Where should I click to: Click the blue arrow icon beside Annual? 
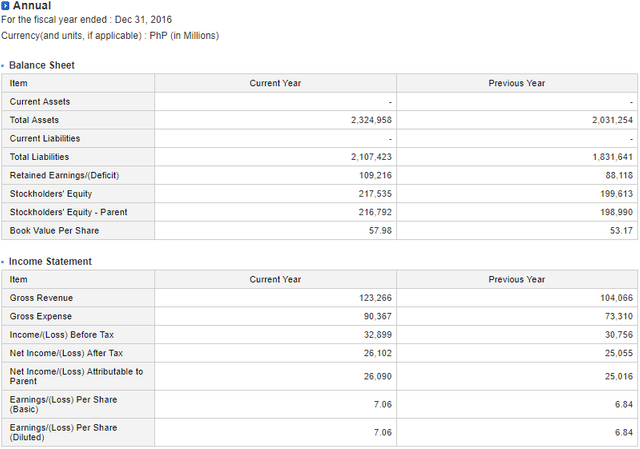pyautogui.click(x=6, y=6)
